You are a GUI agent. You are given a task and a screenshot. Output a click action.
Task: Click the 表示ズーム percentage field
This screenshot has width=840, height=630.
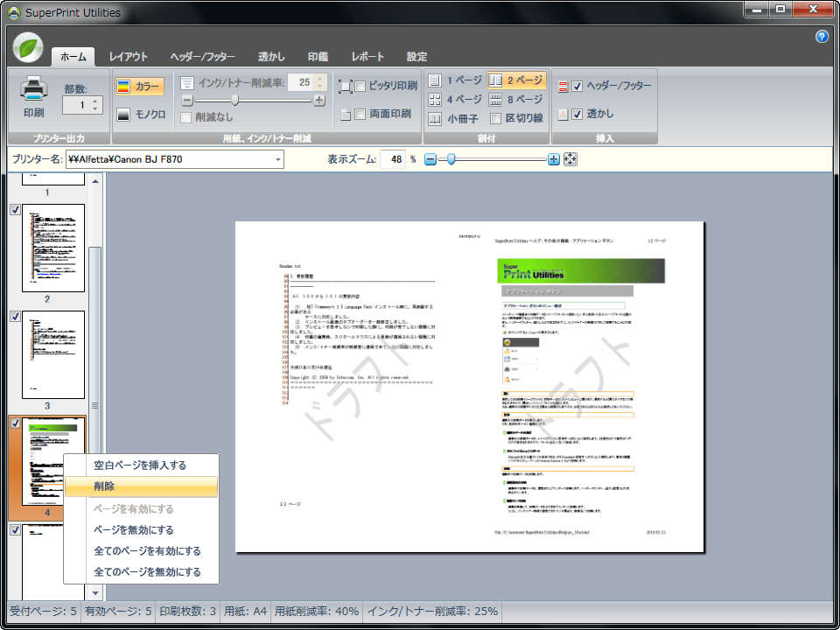(x=393, y=159)
